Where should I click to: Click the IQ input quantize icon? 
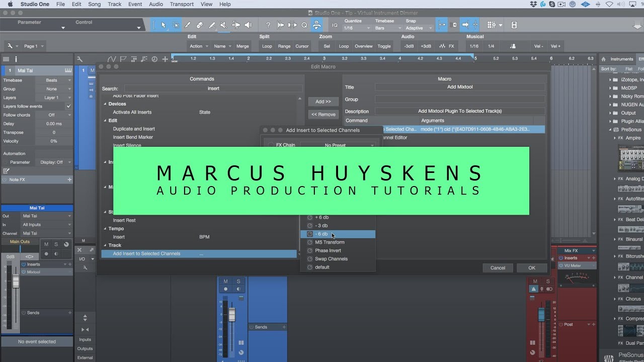point(335,25)
